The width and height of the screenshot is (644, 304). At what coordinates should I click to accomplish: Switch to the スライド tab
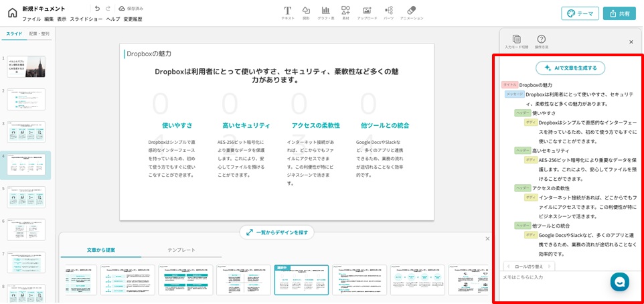click(x=14, y=33)
